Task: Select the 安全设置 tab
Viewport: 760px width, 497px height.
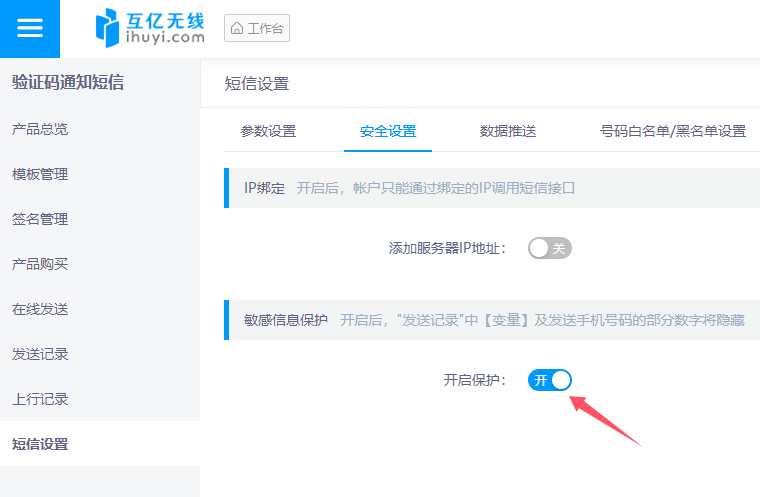Action: coord(388,131)
